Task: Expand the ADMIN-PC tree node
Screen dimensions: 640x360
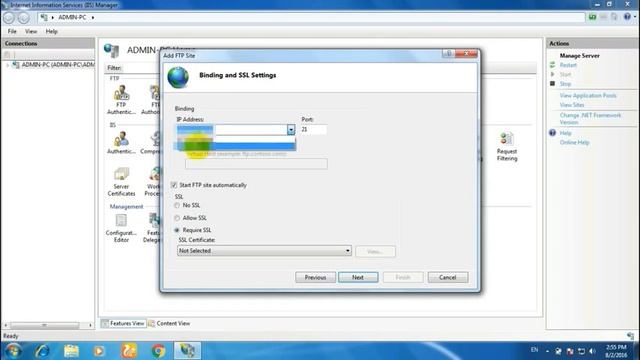Action: [x=7, y=65]
